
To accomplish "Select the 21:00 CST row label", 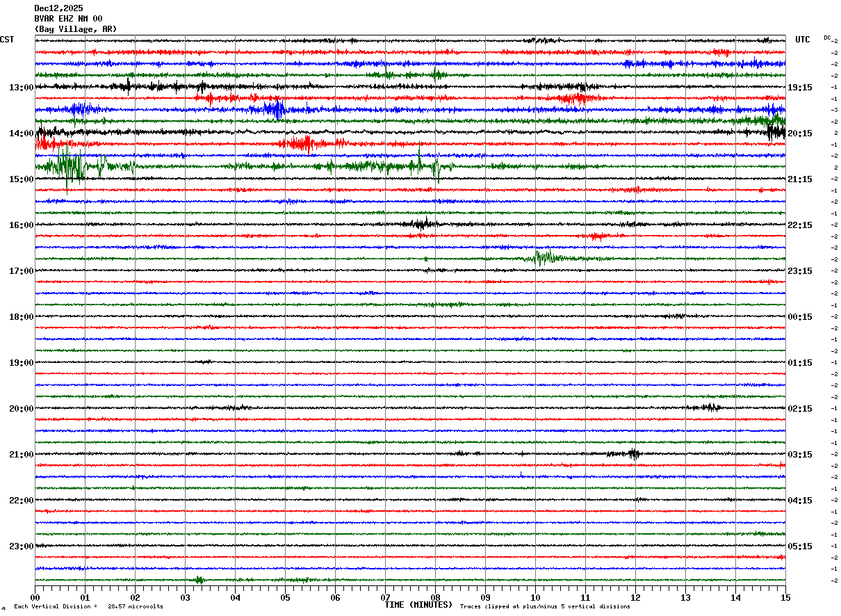I will pyautogui.click(x=22, y=455).
